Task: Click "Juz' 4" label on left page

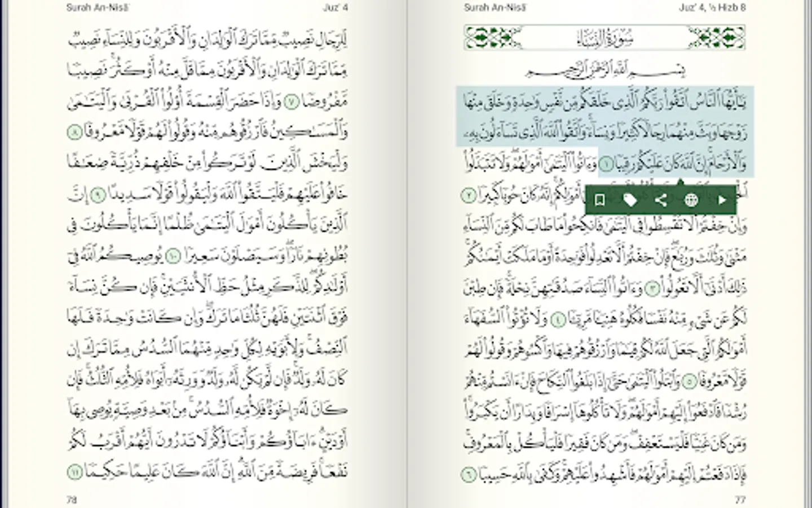Action: coord(336,7)
